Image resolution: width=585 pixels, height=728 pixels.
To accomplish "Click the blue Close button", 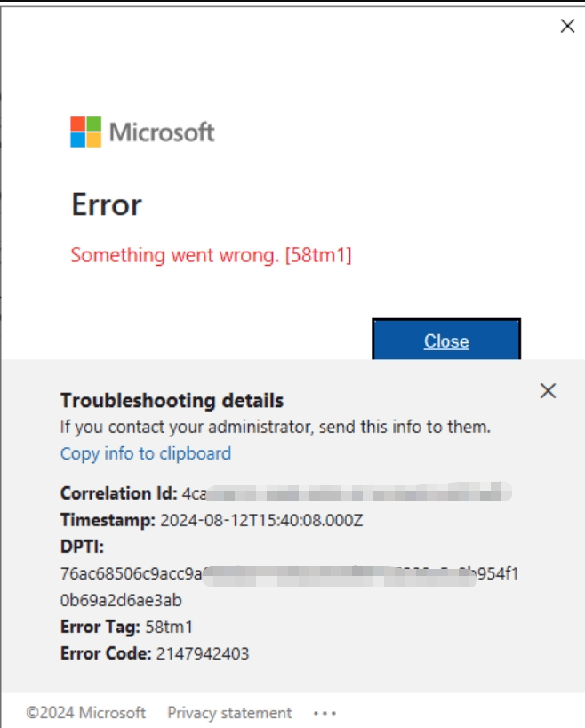I will pos(447,341).
